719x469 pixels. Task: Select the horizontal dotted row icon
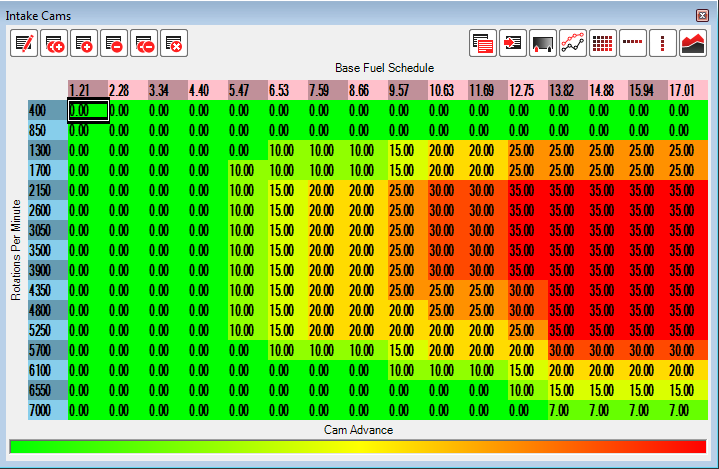click(x=633, y=44)
